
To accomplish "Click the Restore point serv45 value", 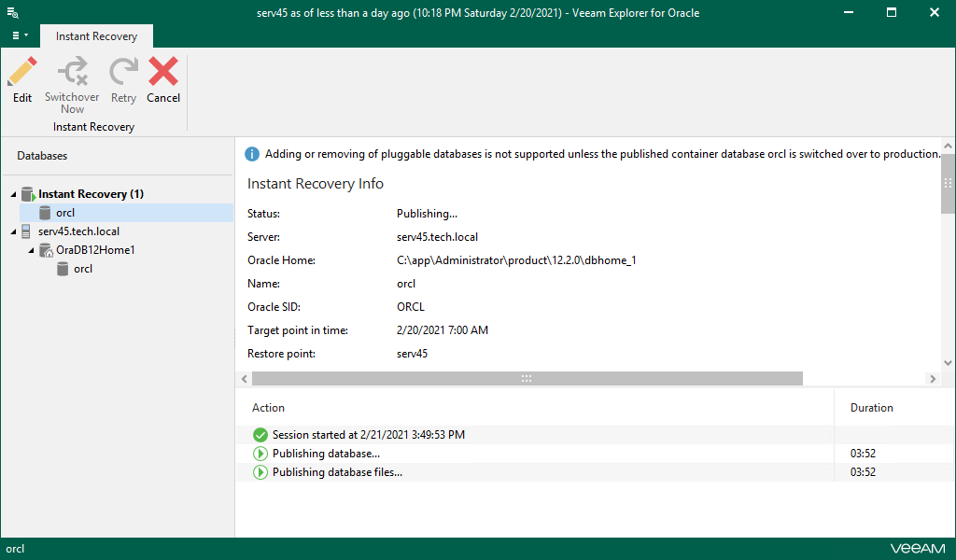I will tap(412, 354).
